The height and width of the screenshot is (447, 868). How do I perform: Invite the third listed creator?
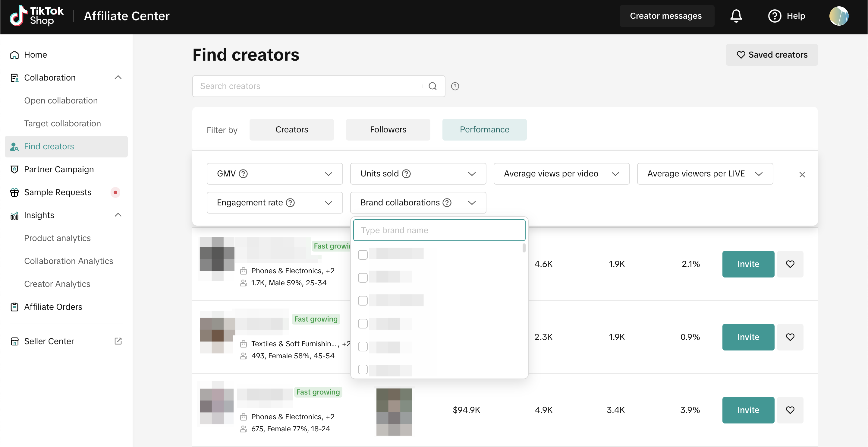pos(748,410)
